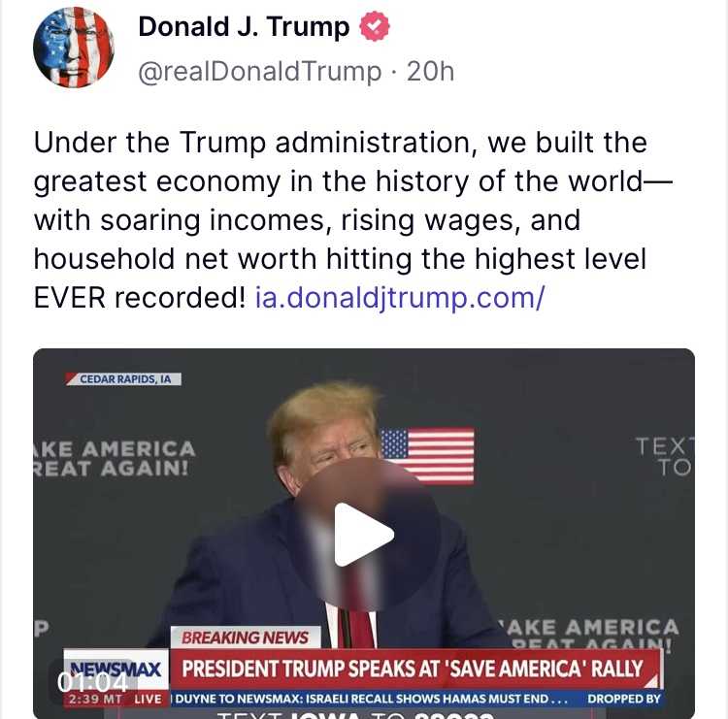
Task: Click the 'SAVE AMERICA' RALLY headline bar
Action: (414, 669)
